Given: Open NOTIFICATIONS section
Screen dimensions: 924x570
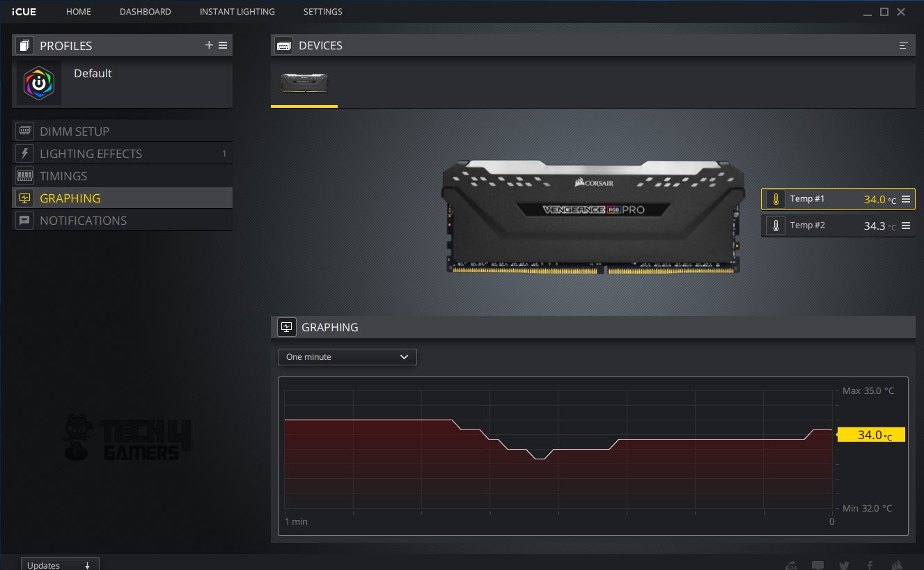Looking at the screenshot, I should point(122,220).
